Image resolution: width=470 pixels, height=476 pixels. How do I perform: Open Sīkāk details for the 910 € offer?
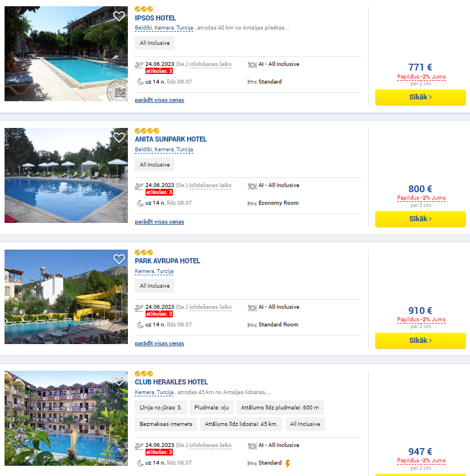click(x=420, y=341)
